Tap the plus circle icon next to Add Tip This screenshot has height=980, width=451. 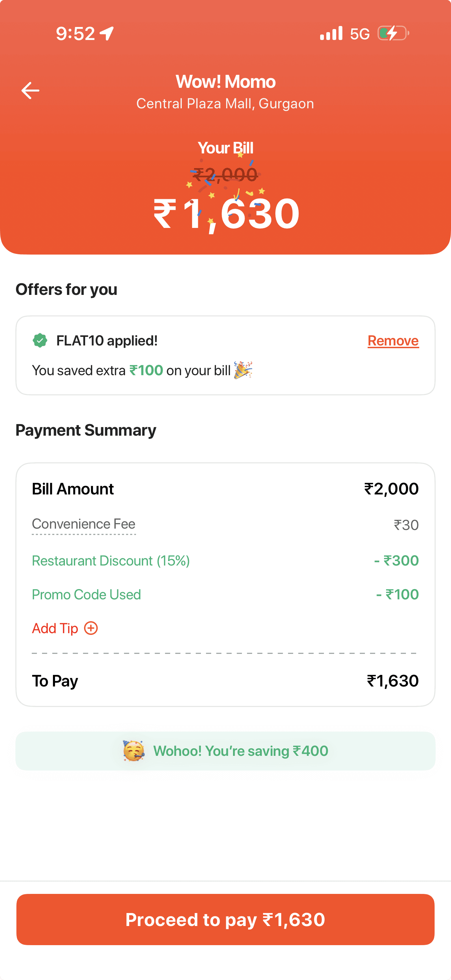point(91,628)
